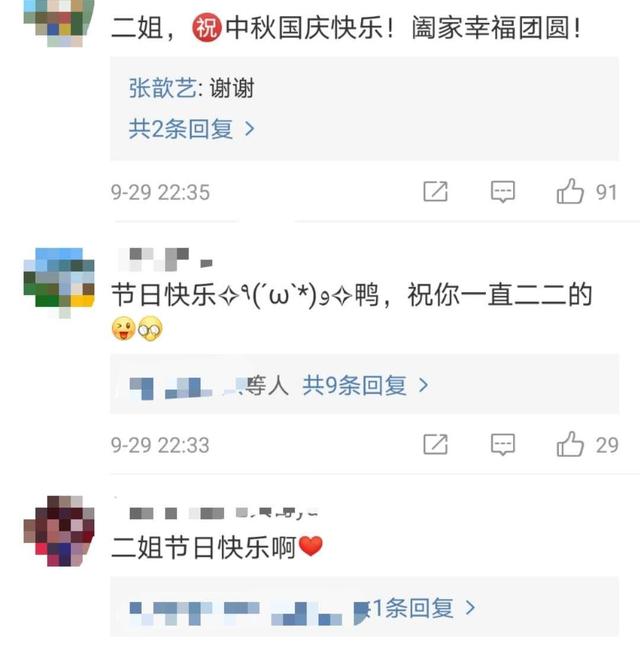Tap the 9-29 22:33 timestamp
Screen dimensions: 640x647
[160, 445]
